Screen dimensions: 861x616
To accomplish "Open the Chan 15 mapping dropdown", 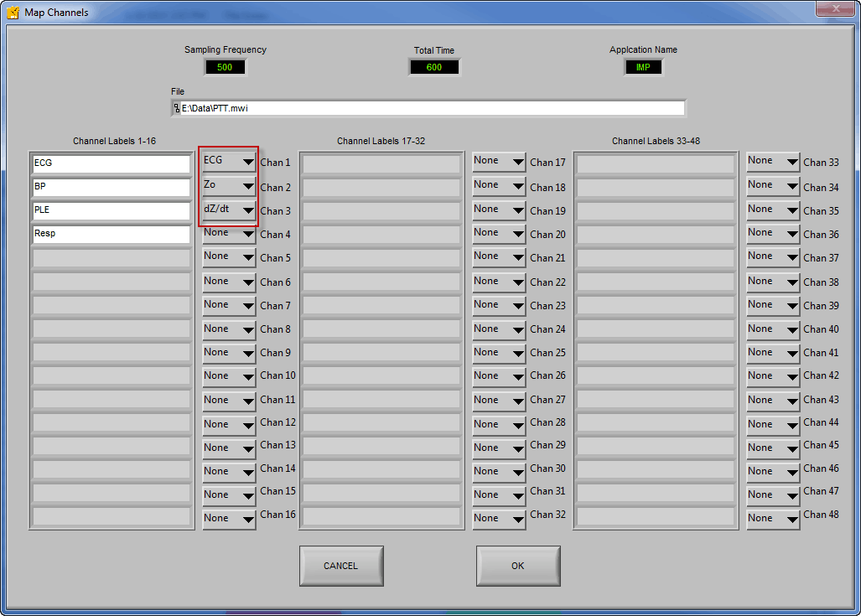I will tap(228, 495).
